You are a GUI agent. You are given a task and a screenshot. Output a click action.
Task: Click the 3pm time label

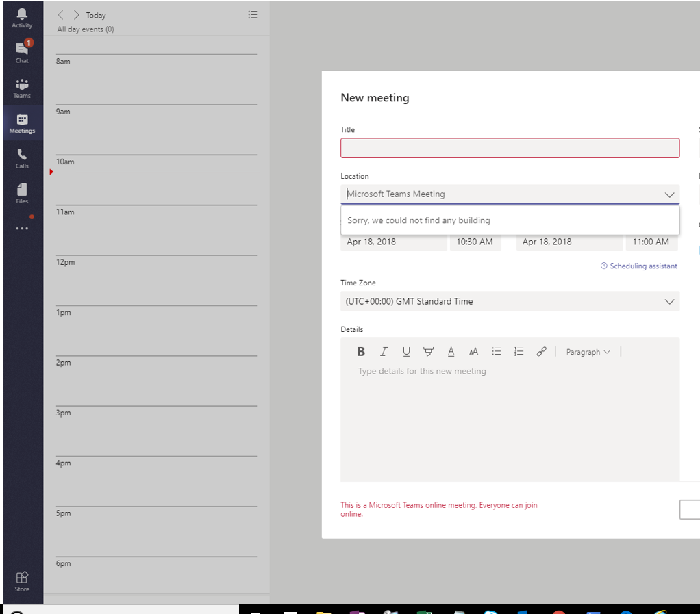pos(64,413)
